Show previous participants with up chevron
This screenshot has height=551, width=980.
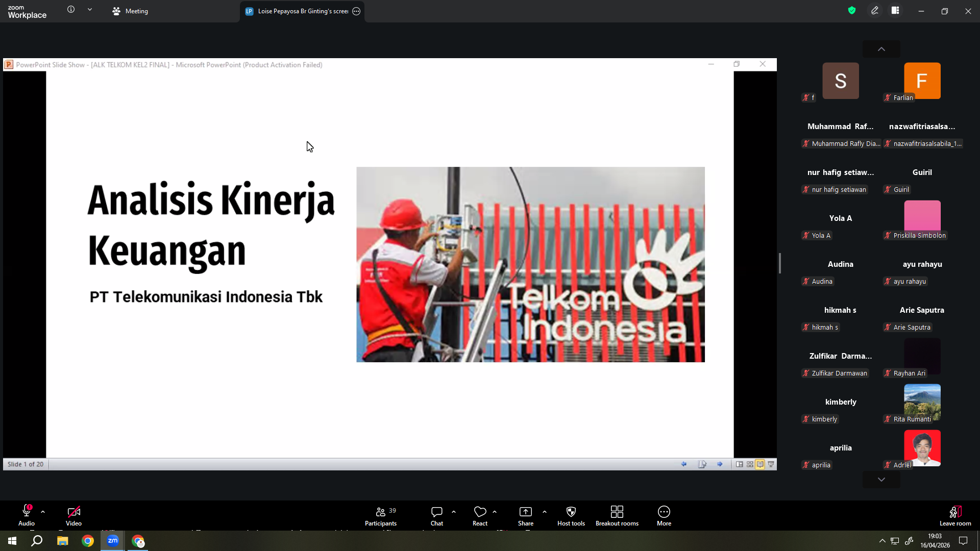coord(881,49)
